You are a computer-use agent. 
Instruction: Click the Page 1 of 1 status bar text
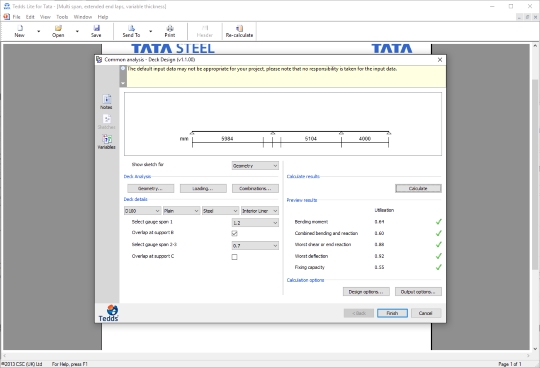(x=510, y=364)
